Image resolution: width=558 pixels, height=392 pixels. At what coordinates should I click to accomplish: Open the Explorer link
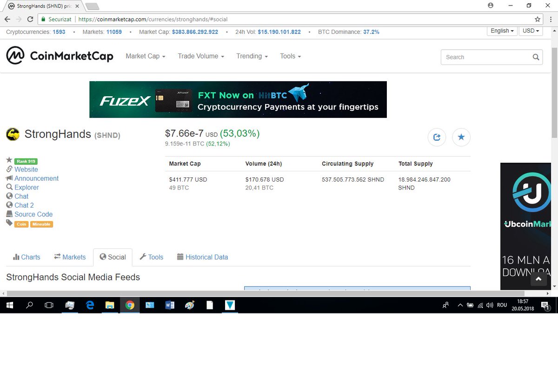click(27, 187)
